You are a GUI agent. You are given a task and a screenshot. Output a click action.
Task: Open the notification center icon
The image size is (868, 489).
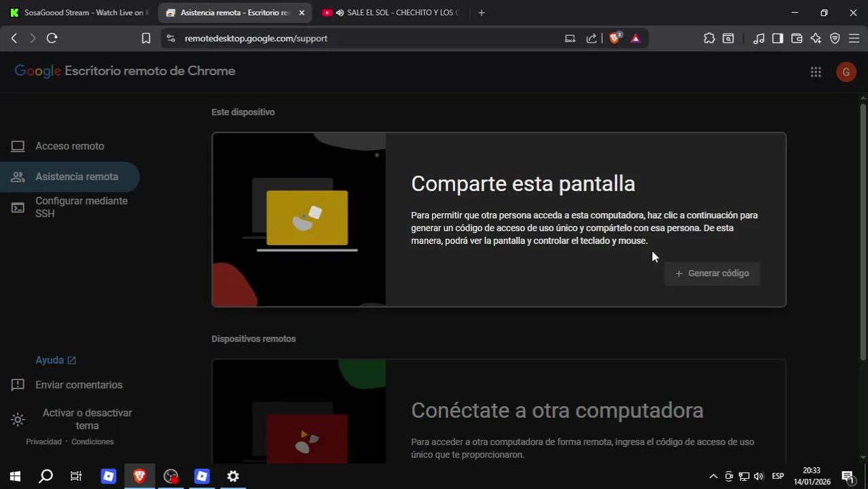click(x=848, y=476)
